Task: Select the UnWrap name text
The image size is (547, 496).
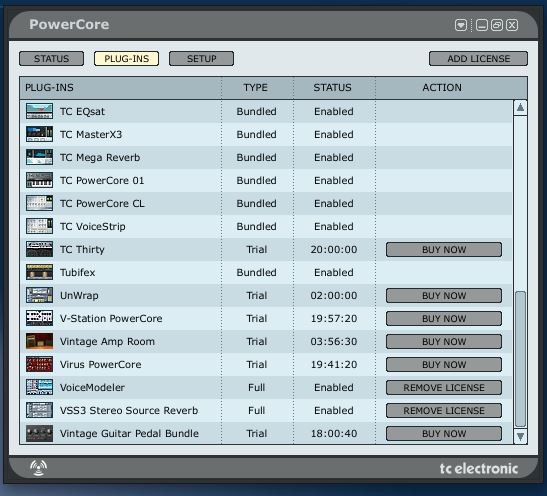Action: 79,296
